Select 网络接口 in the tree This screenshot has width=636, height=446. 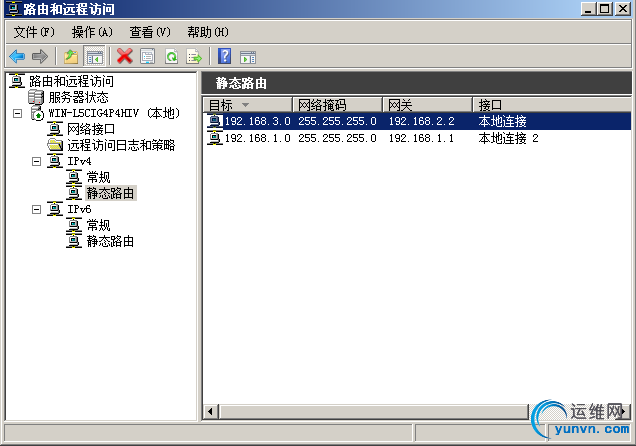(x=91, y=129)
